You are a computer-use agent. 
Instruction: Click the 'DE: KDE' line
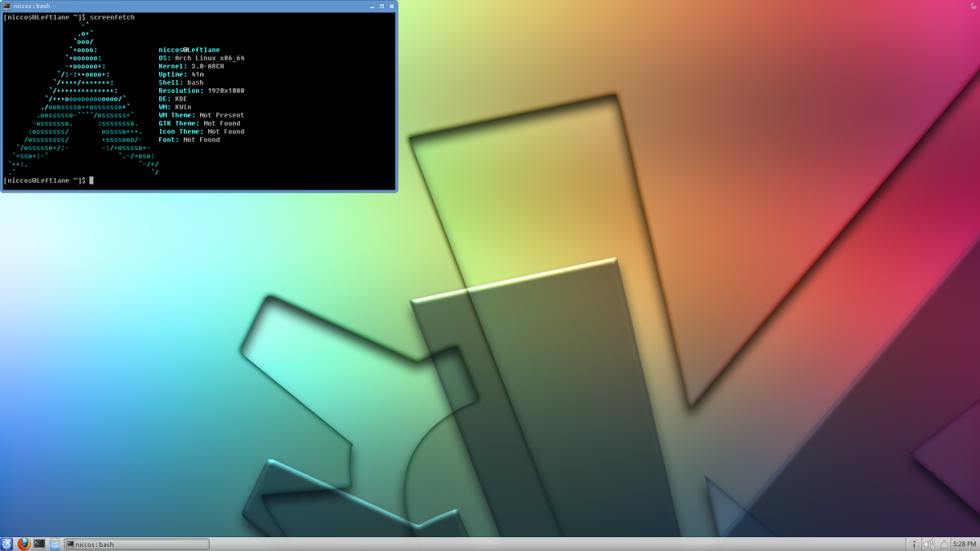(x=173, y=99)
